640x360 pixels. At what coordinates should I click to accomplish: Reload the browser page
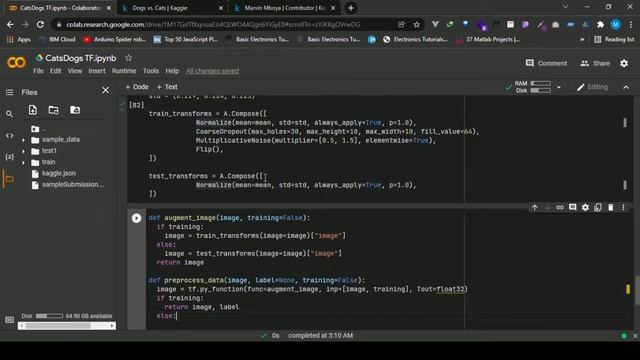click(x=40, y=24)
